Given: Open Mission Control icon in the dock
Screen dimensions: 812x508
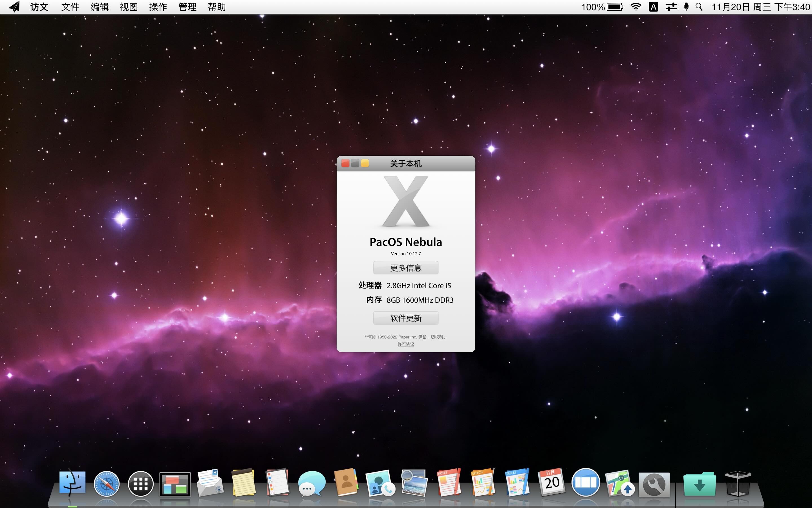Looking at the screenshot, I should (175, 484).
